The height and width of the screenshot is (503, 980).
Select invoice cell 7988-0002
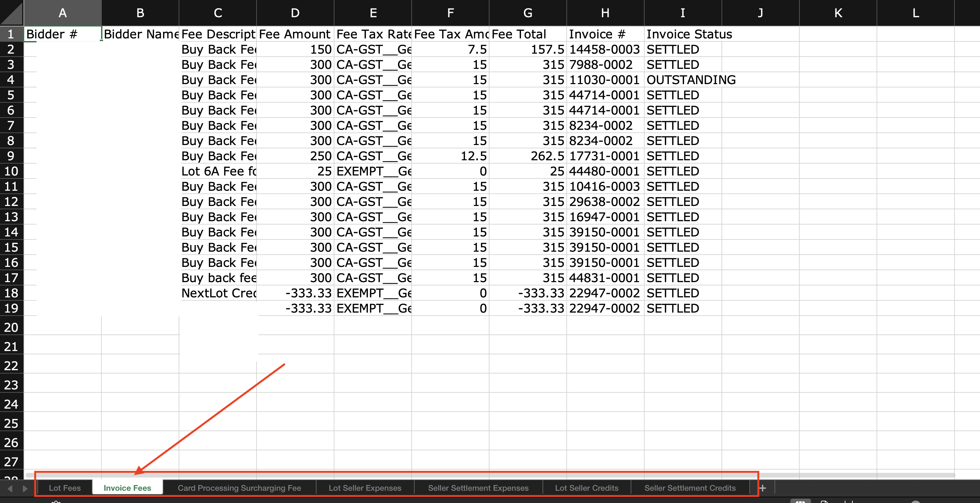(605, 65)
